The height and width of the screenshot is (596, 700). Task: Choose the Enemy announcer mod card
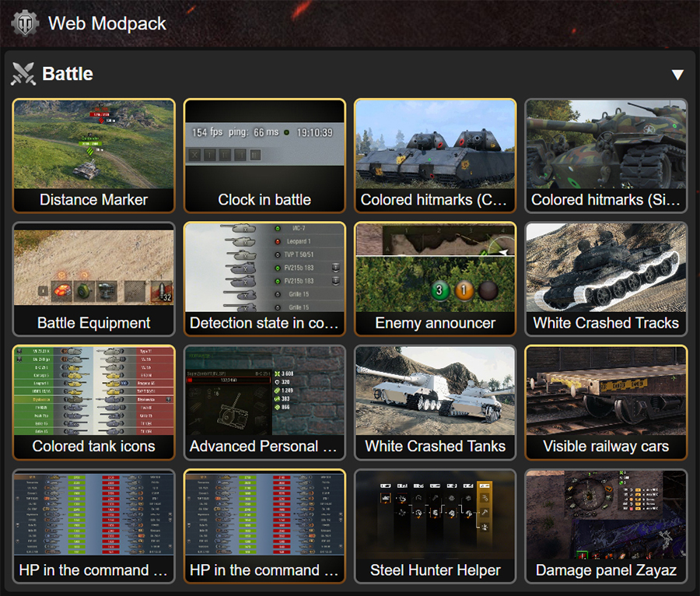click(436, 279)
